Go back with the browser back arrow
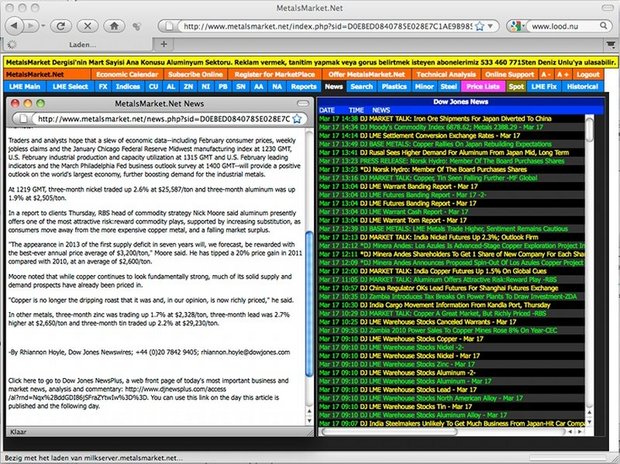This screenshot has height=464, width=620. (x=14, y=26)
